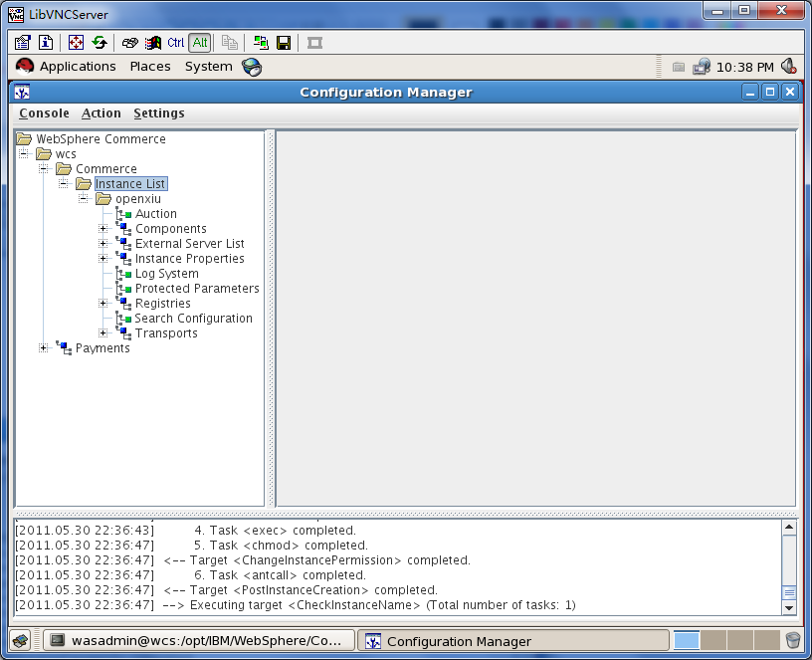Expand the Payments node

click(x=44, y=348)
